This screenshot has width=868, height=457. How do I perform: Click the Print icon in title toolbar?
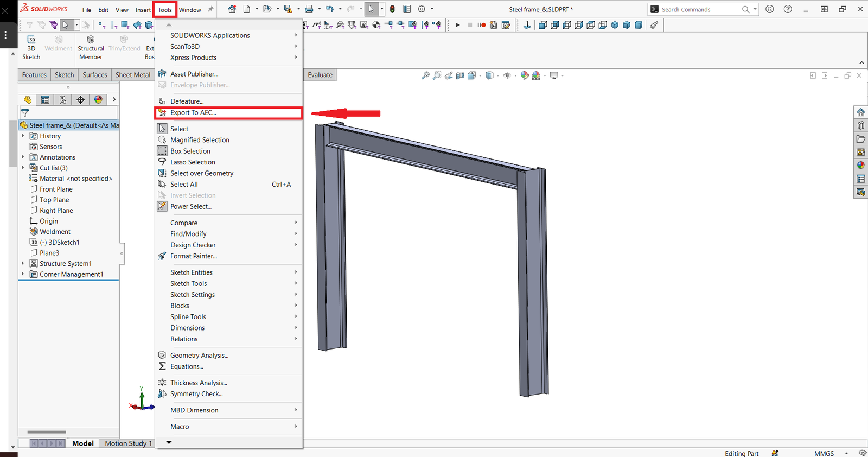pyautogui.click(x=309, y=9)
